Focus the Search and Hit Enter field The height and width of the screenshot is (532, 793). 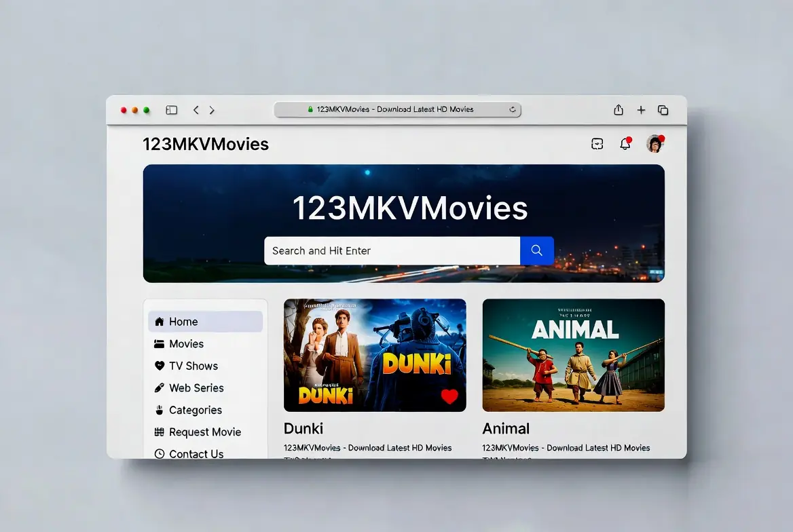392,250
